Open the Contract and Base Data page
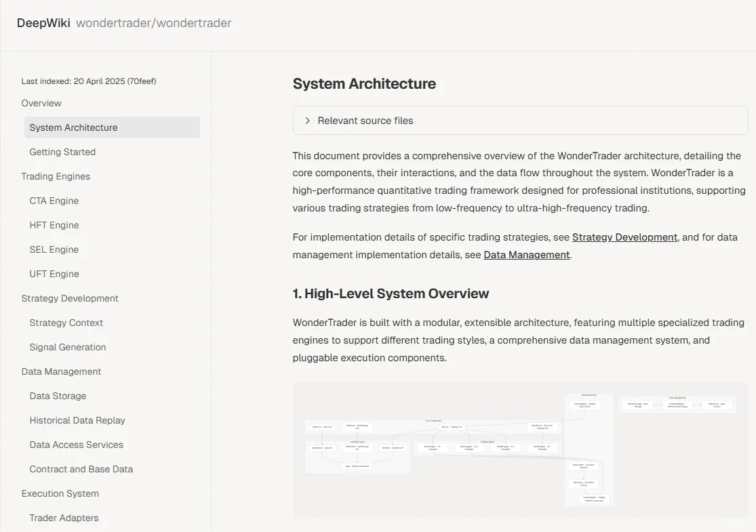756x532 pixels. [x=81, y=469]
